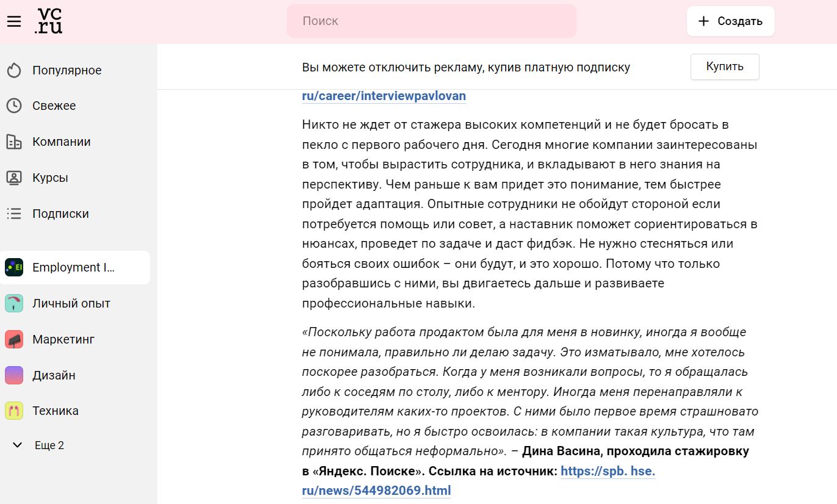Click the list icon for Подписки
The height and width of the screenshot is (504, 837).
point(14,214)
